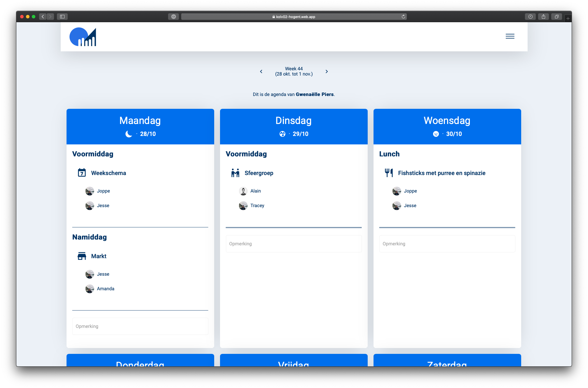Click Amanda's avatar under Markt
588x388 pixels.
click(90, 289)
